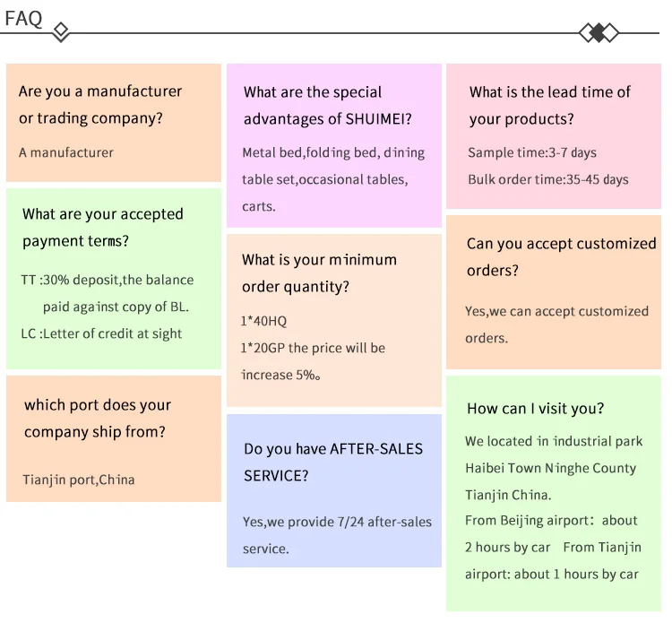This screenshot has height=623, width=672.
Task: Click 'Bulk order time:35-45 days' line
Action: [548, 179]
